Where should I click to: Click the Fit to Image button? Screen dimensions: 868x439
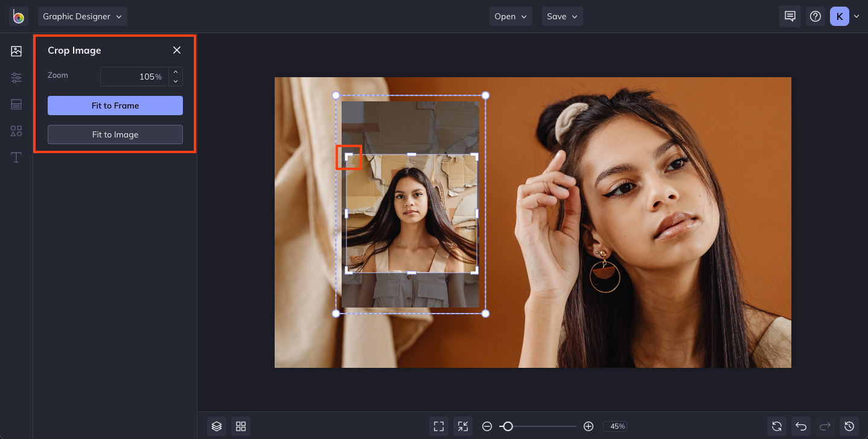coord(115,134)
